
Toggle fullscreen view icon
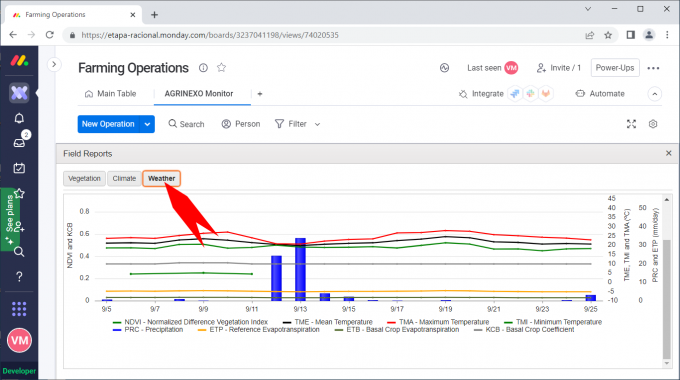[631, 124]
